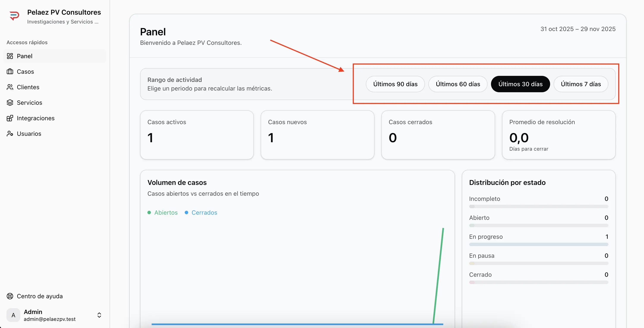Click the Casos activos metric card
This screenshot has width=644, height=328.
[x=197, y=135]
